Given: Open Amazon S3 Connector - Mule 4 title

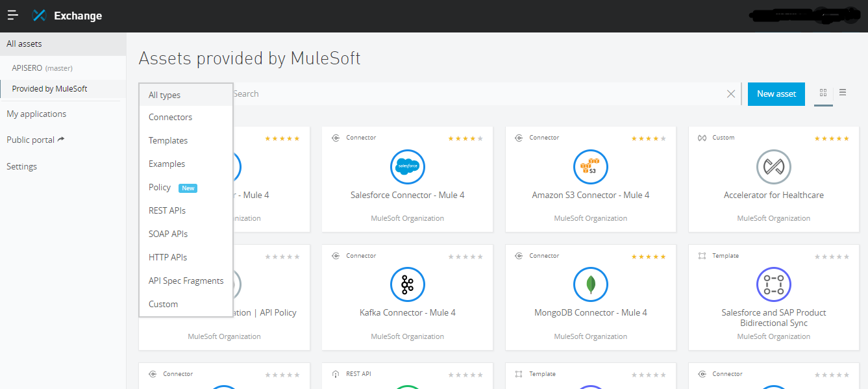Looking at the screenshot, I should point(591,195).
